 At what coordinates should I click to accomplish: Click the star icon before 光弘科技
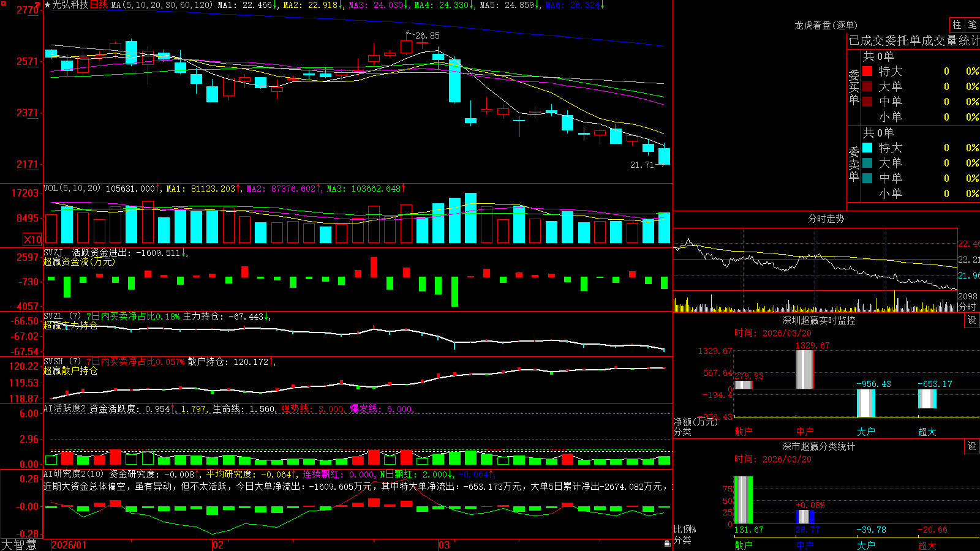[47, 5]
